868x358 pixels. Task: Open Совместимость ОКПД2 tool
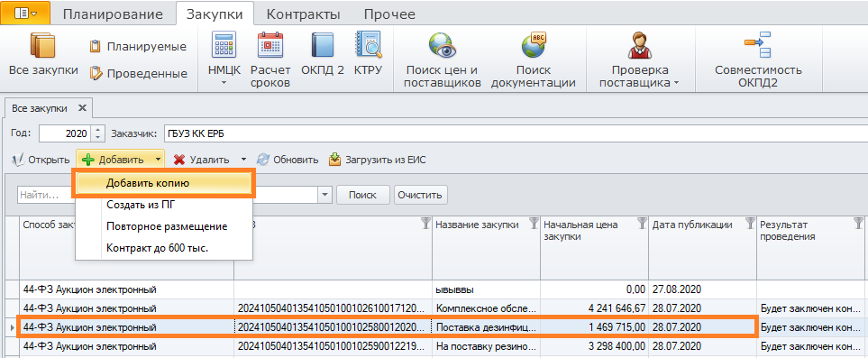[x=758, y=60]
